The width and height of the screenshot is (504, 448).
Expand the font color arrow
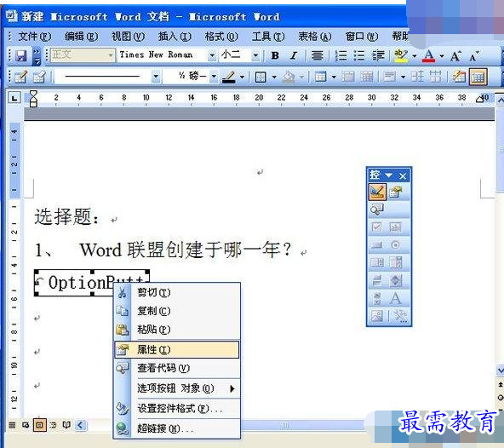click(x=442, y=56)
